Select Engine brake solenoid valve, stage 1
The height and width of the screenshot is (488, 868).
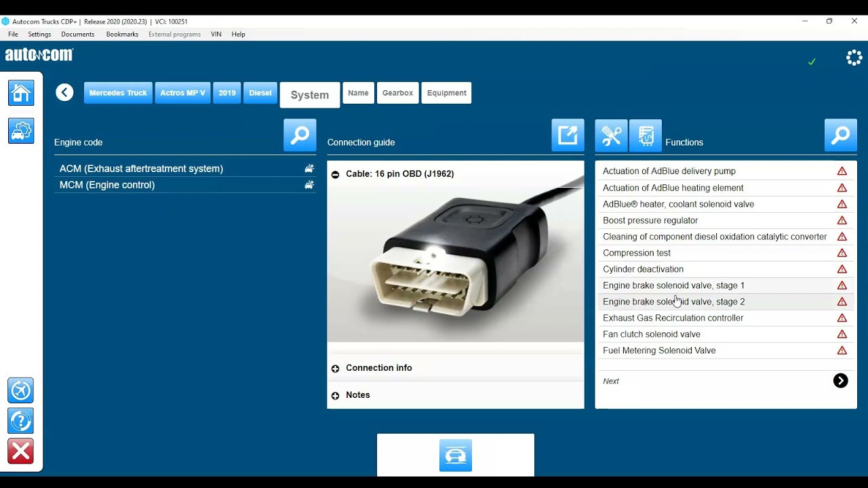[726, 285]
